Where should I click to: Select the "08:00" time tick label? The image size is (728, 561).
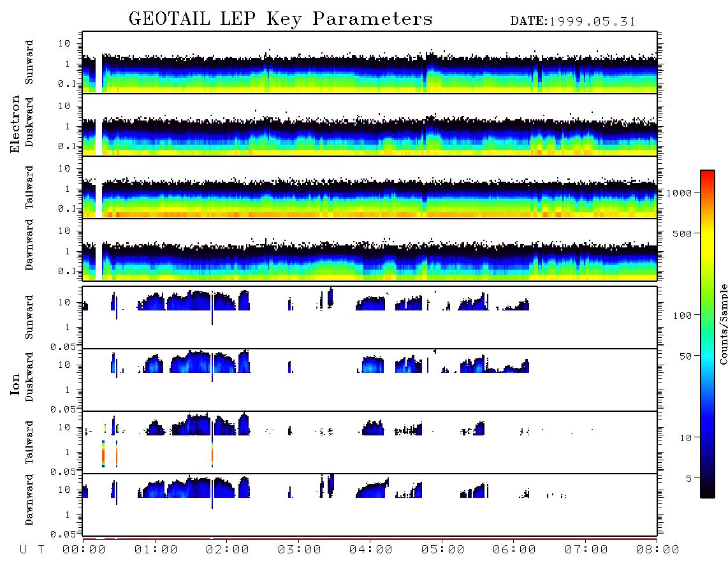tap(657, 550)
